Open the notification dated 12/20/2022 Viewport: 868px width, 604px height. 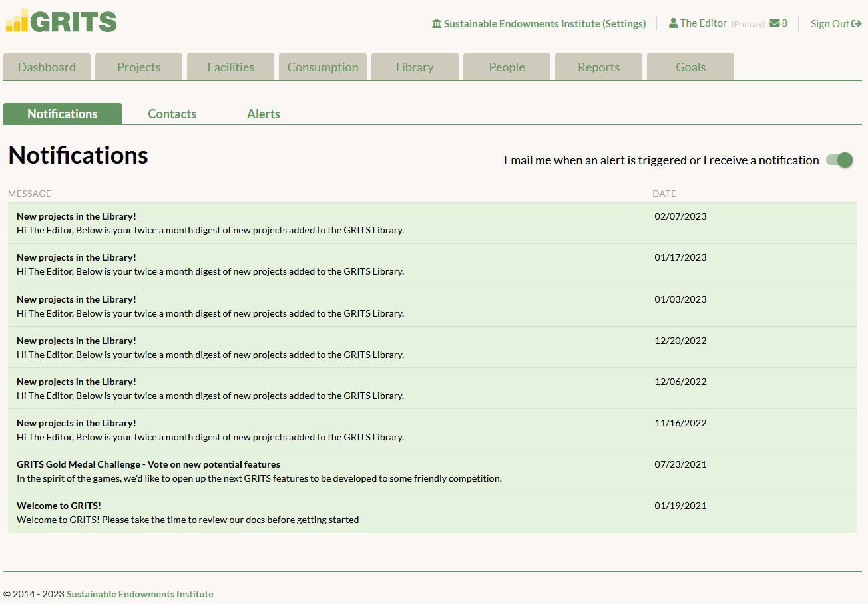(433, 347)
